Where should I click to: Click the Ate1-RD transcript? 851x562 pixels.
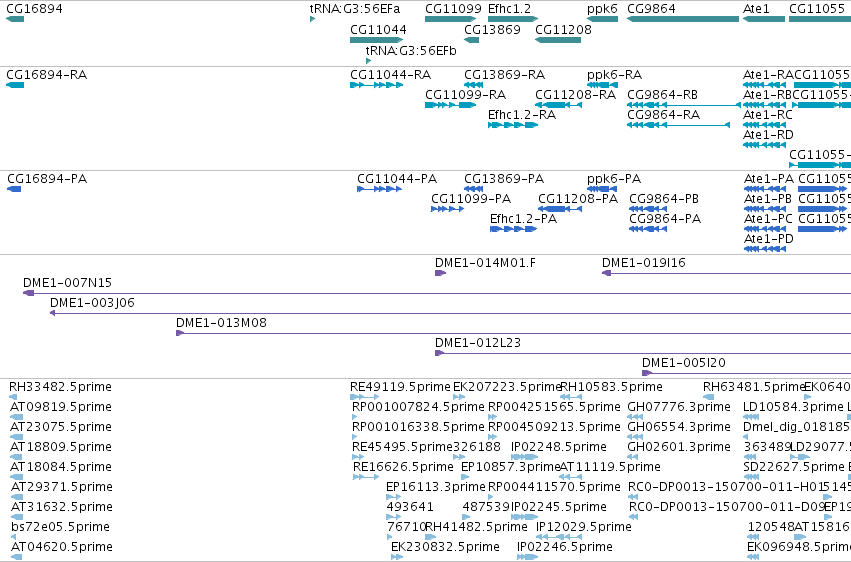tap(764, 145)
